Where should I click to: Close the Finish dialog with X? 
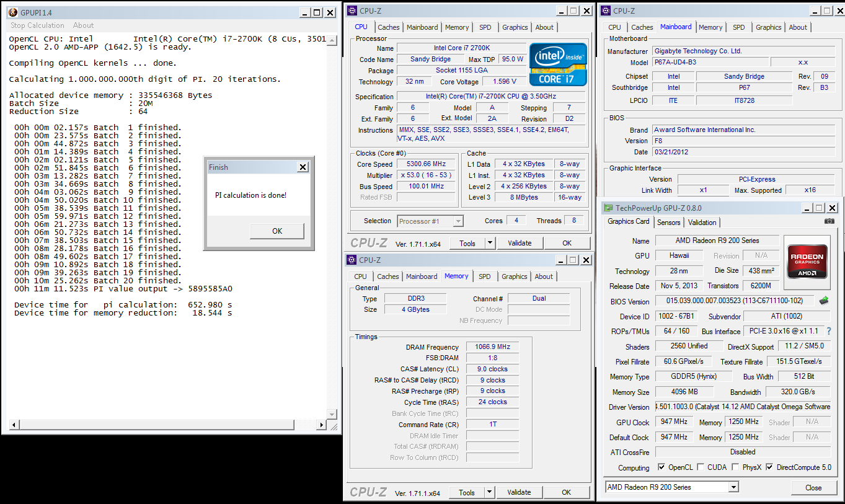302,167
